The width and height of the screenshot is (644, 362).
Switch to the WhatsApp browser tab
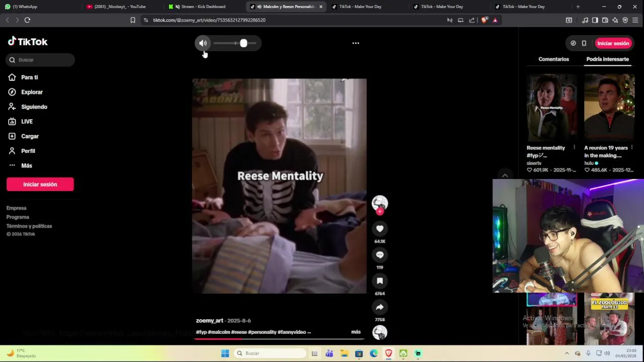[x=40, y=7]
